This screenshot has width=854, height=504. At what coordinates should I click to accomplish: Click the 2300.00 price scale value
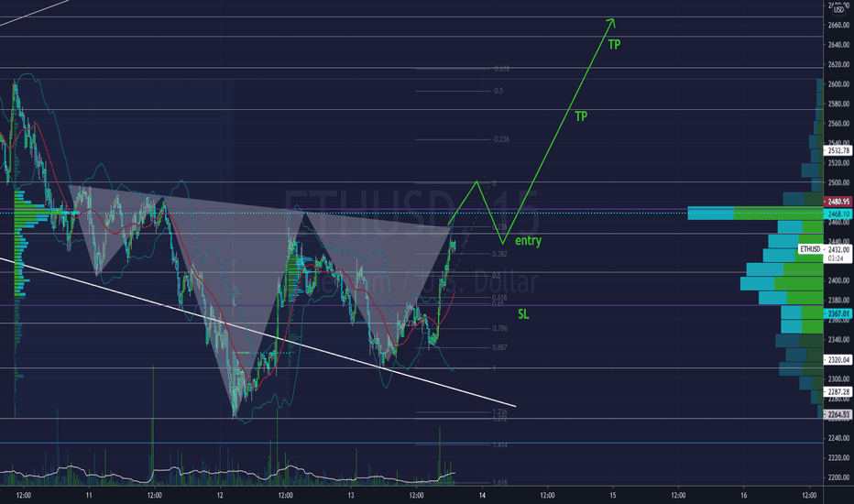(838, 378)
